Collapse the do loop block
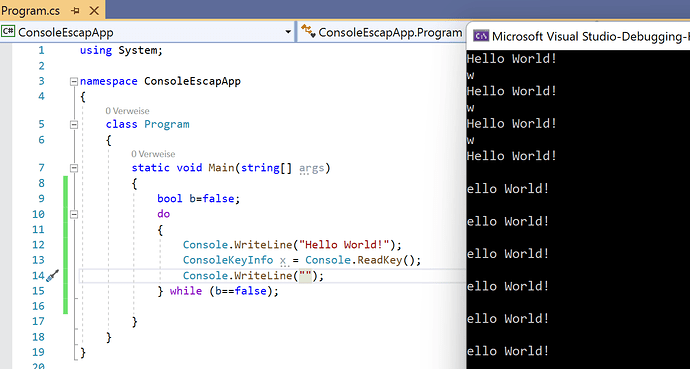This screenshot has height=369, width=690. 74,215
